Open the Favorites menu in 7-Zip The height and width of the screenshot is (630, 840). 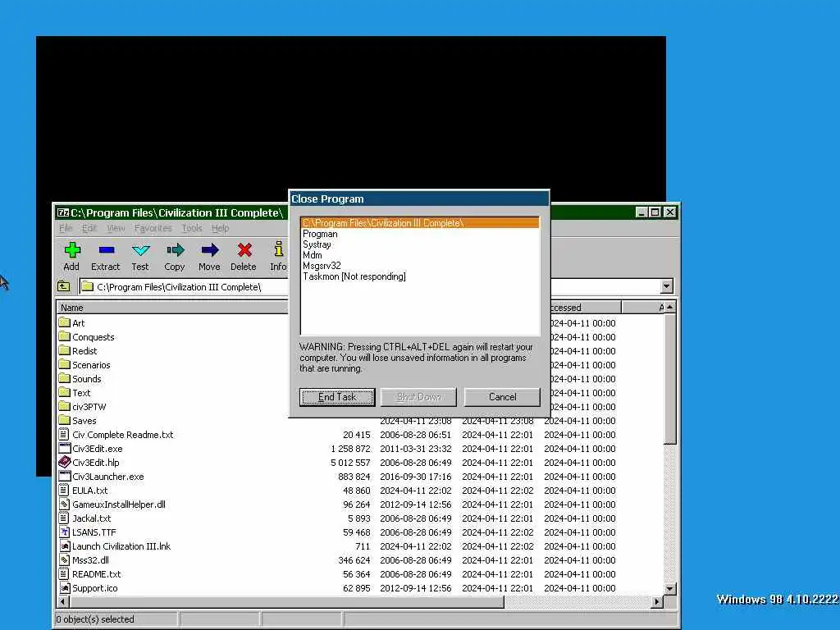click(x=153, y=228)
